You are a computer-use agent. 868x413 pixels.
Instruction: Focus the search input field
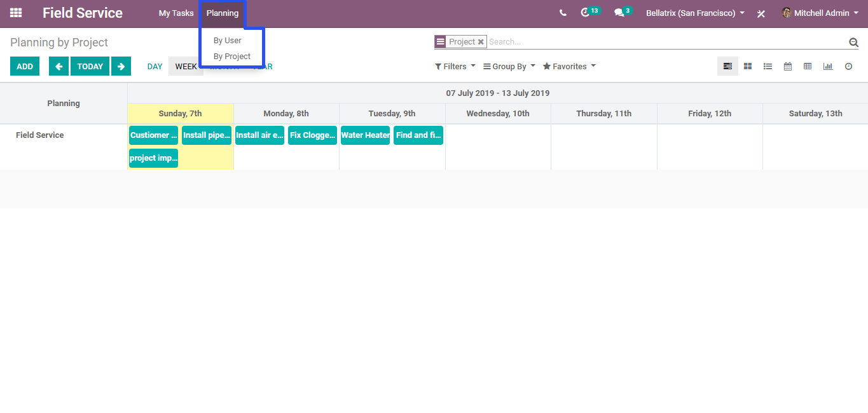pyautogui.click(x=666, y=42)
